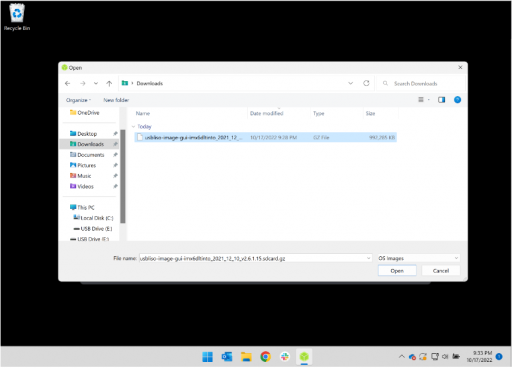Screen dimensions: 512x368
Task: Open Slack from the taskbar
Action: pos(285,357)
